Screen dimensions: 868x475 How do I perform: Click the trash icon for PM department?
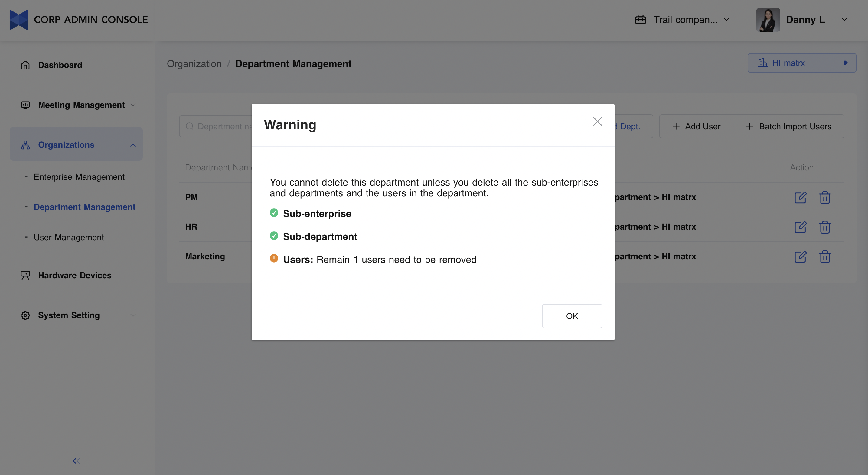pos(824,197)
